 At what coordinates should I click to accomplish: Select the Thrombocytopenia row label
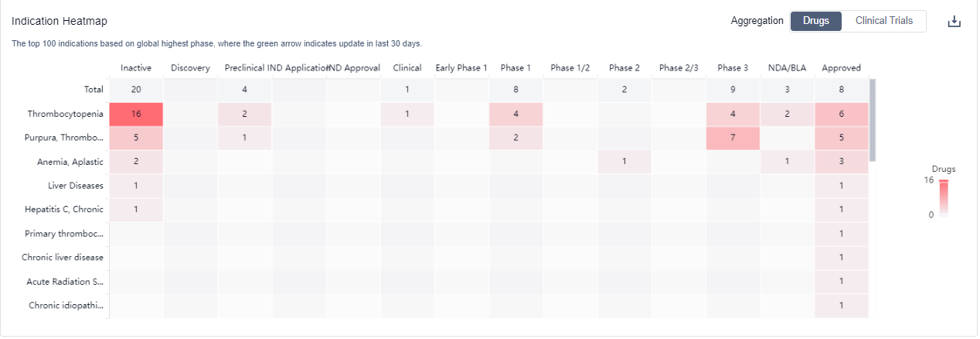click(65, 114)
